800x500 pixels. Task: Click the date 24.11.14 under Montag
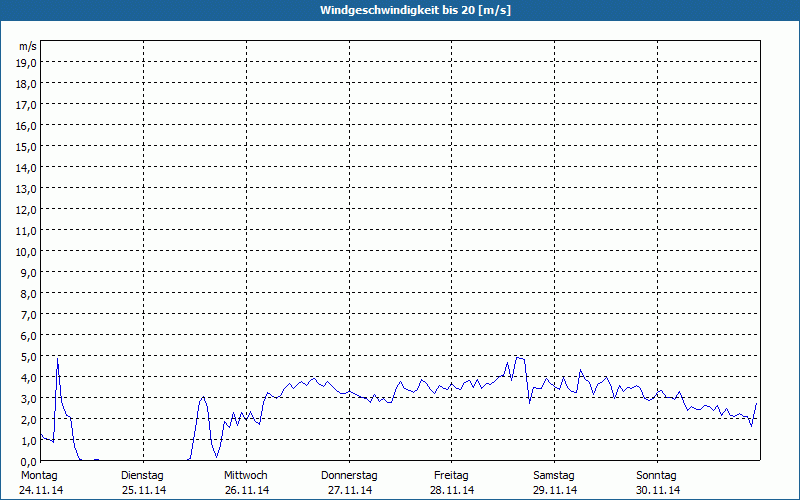(x=41, y=490)
